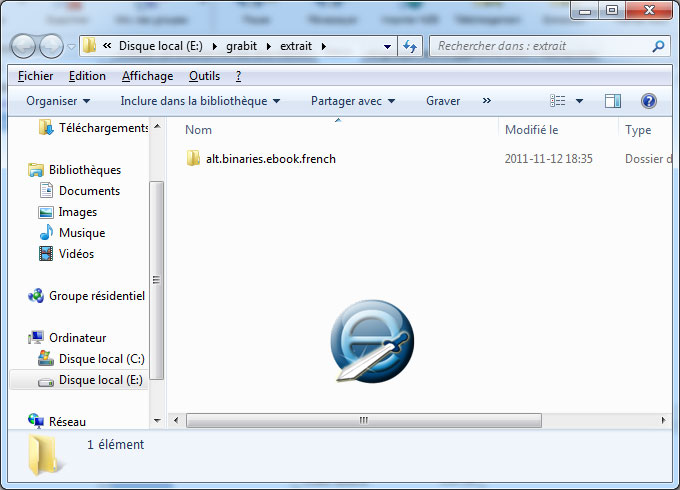Click the alt.binaries.ebook.french folder icon
Viewport: 680px width, 490px height.
(x=193, y=158)
